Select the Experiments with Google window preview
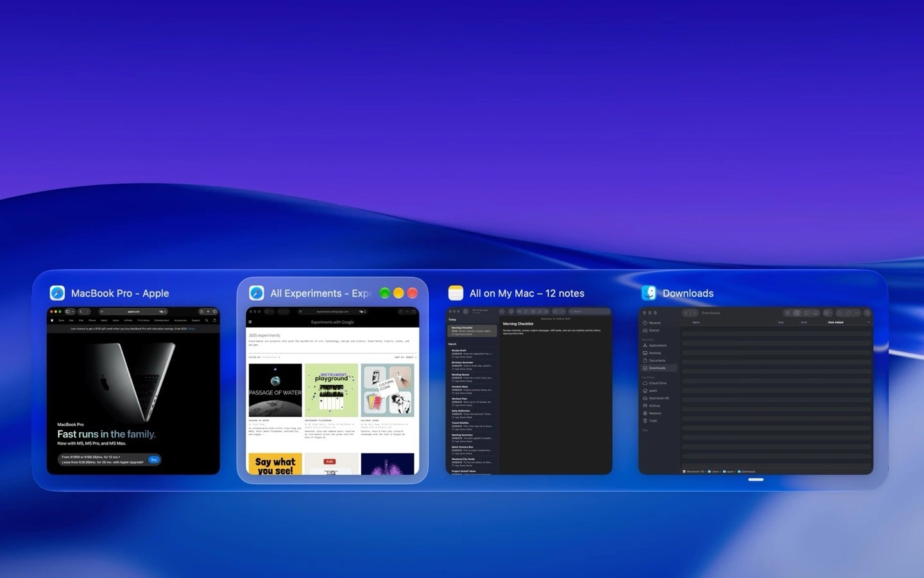The image size is (924, 578). tap(332, 391)
